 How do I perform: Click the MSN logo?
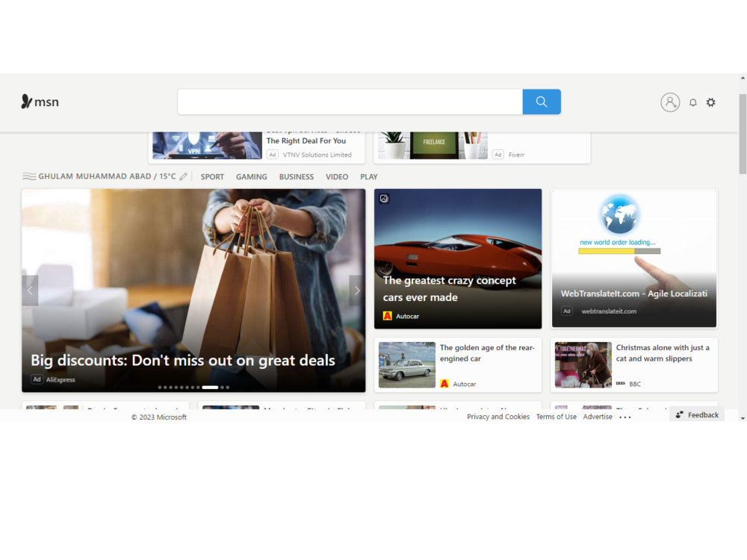click(40, 102)
